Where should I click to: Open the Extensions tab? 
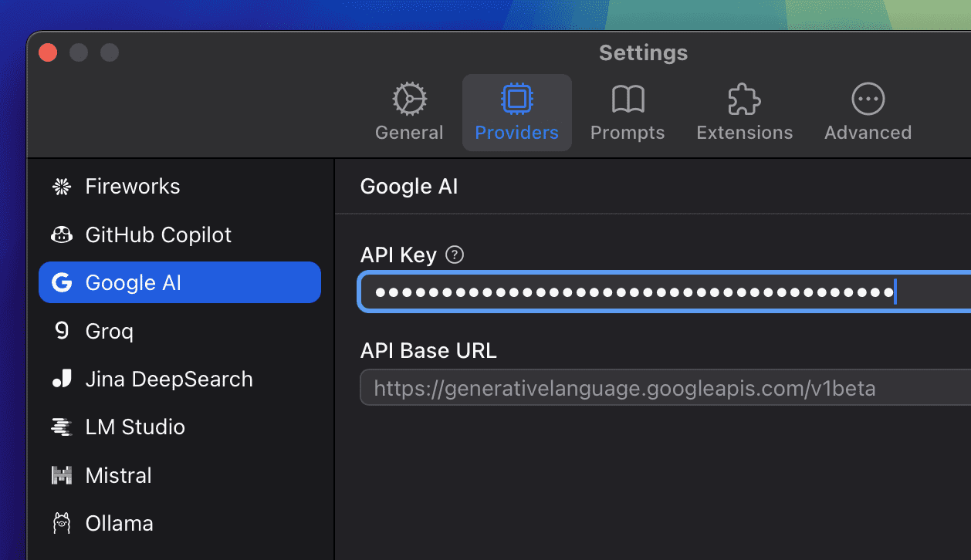coord(744,113)
